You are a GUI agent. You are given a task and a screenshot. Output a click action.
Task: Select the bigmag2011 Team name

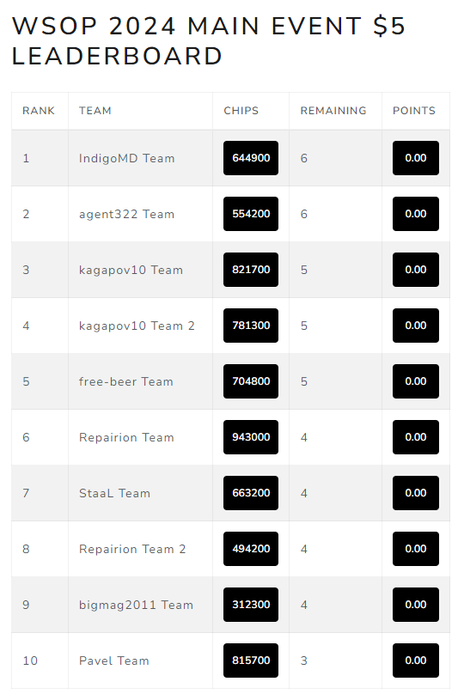136,605
